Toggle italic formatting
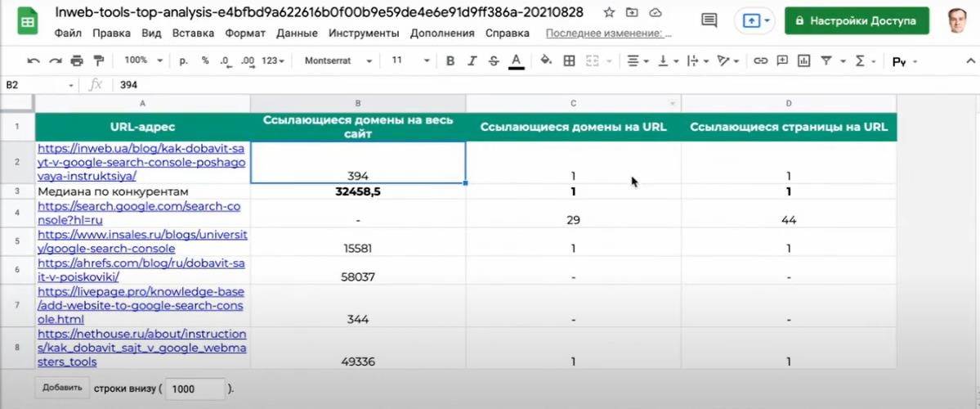This screenshot has width=980, height=409. point(472,61)
